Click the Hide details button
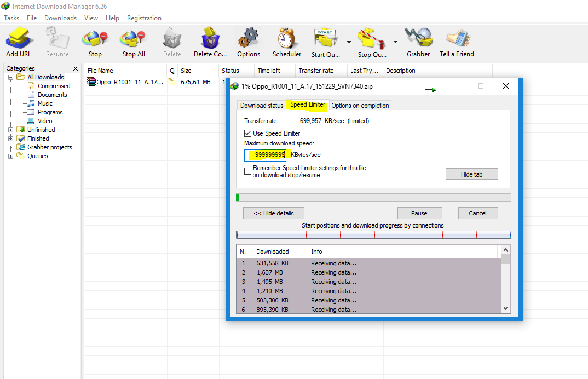Image resolution: width=588 pixels, height=379 pixels. point(274,213)
